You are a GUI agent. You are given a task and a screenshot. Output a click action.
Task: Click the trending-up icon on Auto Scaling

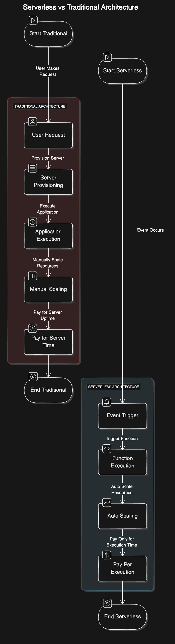(107, 503)
